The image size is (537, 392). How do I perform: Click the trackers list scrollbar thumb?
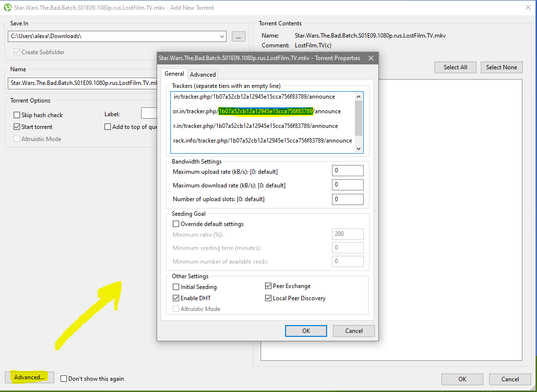(359, 118)
